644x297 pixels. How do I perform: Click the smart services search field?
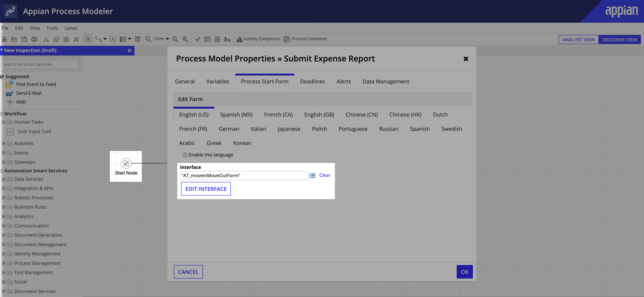(40, 65)
